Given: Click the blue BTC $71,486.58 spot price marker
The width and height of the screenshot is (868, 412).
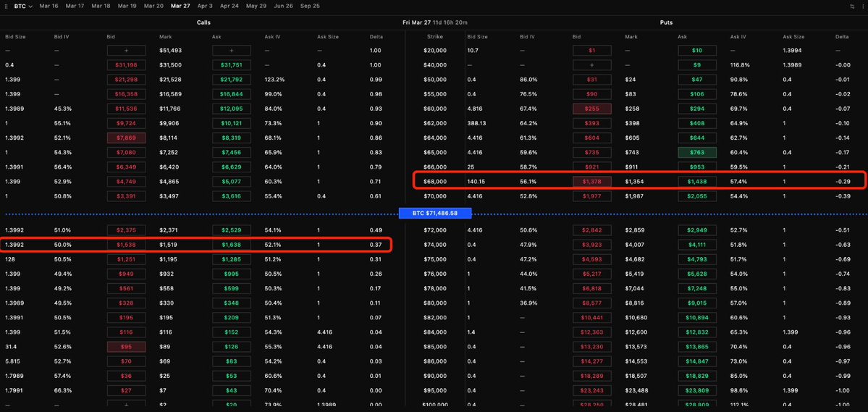Looking at the screenshot, I should [435, 213].
